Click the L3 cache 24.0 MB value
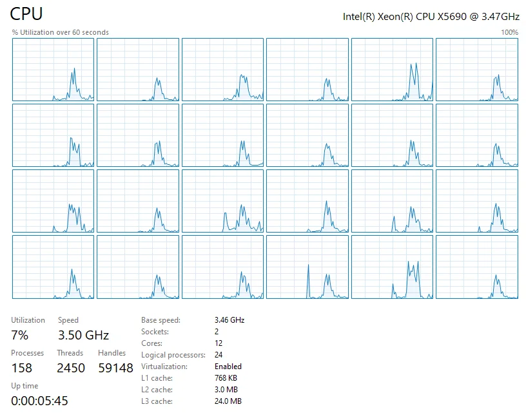Screen dimensions: 526x420 (x=228, y=401)
